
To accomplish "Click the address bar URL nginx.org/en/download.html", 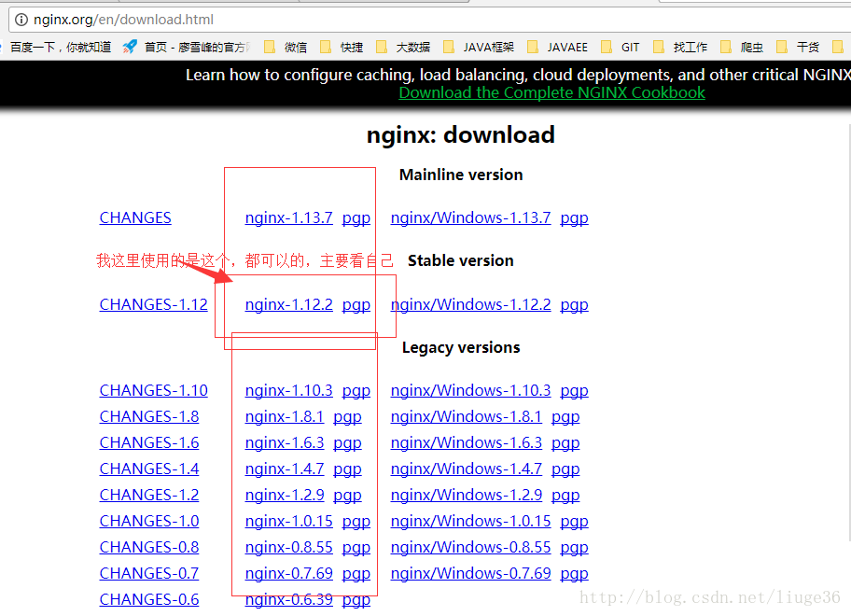I will click(123, 21).
